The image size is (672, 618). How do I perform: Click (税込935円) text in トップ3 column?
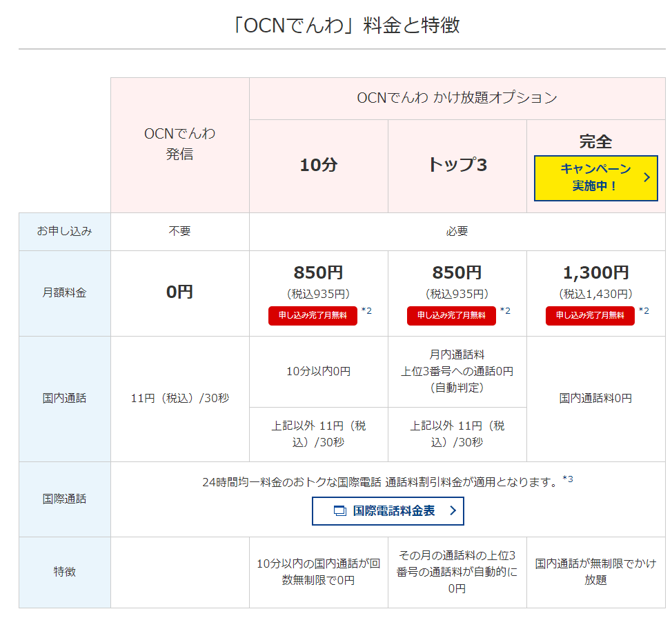(x=457, y=294)
